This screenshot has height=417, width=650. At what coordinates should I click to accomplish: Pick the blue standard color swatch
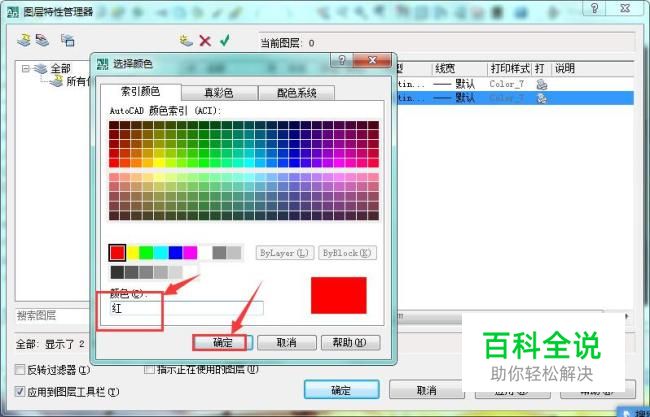pyautogui.click(x=175, y=253)
